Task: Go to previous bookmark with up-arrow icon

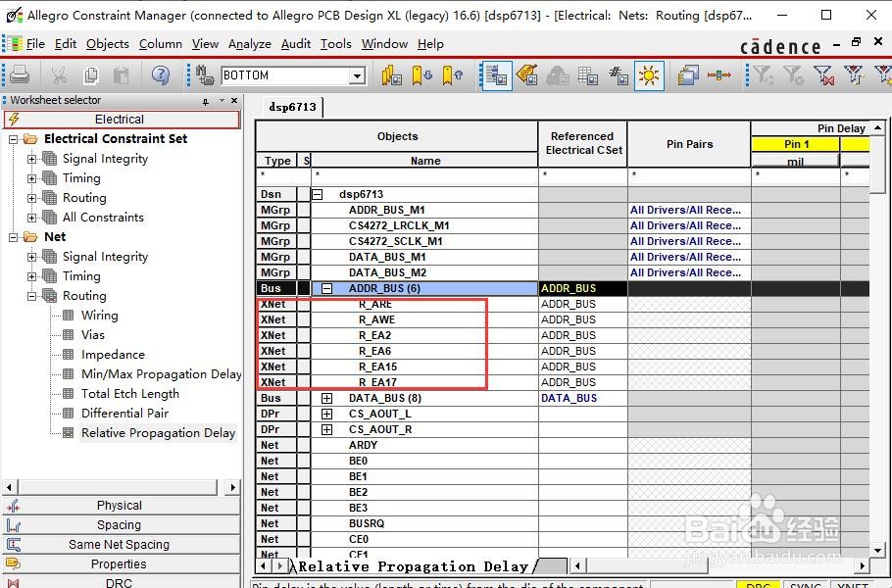Action: [453, 75]
